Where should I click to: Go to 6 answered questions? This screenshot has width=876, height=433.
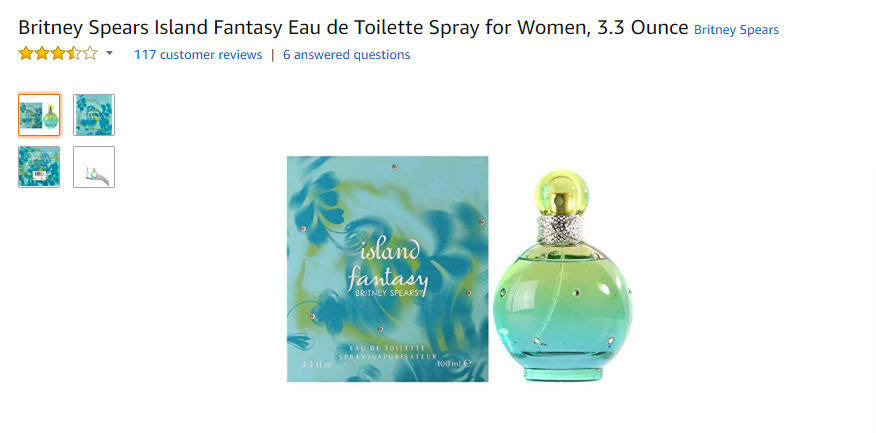tap(346, 55)
